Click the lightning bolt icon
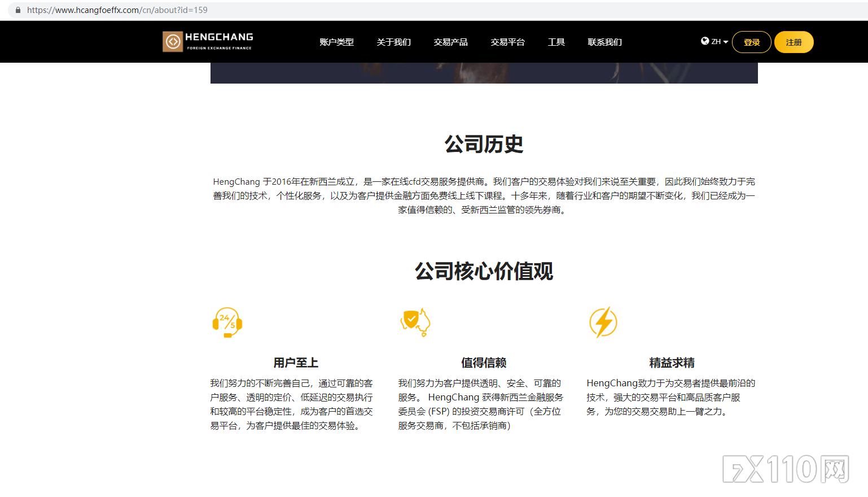The width and height of the screenshot is (868, 497). [603, 322]
